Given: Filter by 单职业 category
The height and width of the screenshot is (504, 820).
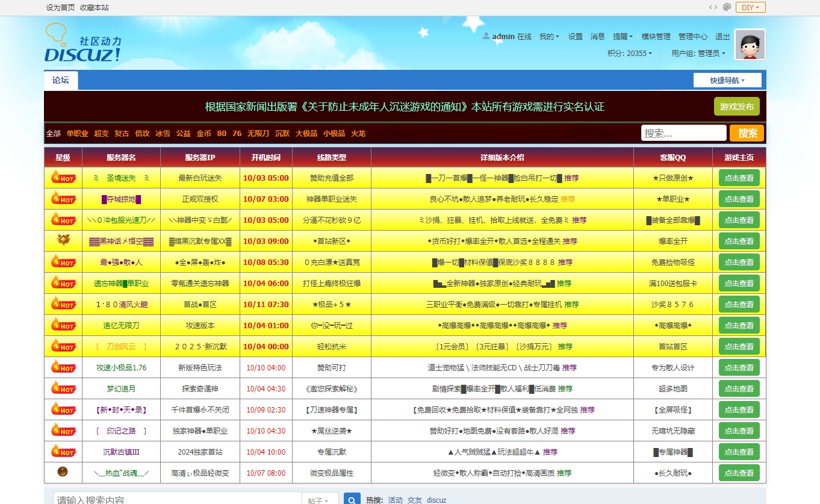Looking at the screenshot, I should tap(77, 133).
